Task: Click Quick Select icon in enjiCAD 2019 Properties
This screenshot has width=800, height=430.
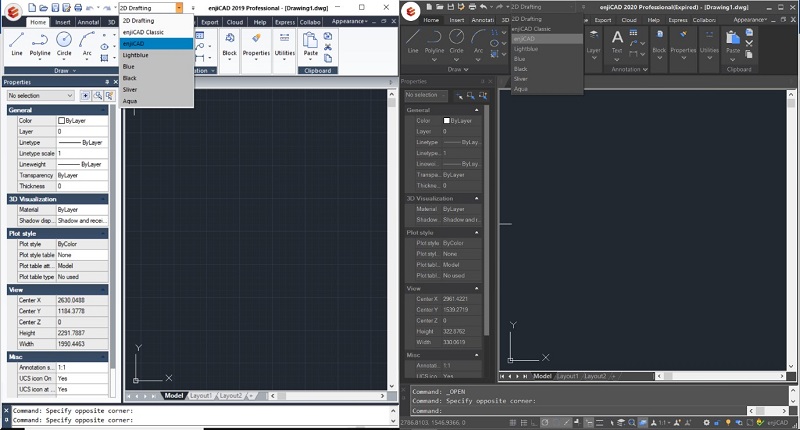Action: (x=97, y=95)
